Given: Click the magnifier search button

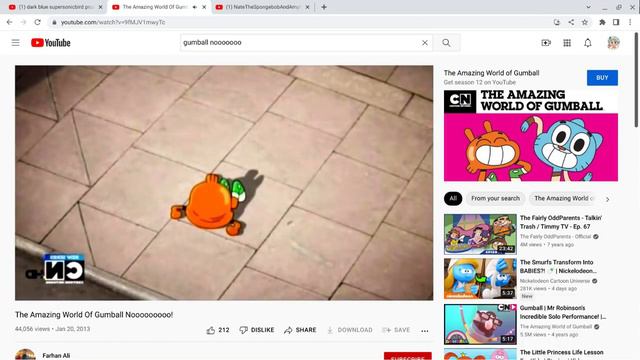Looking at the screenshot, I should [447, 42].
